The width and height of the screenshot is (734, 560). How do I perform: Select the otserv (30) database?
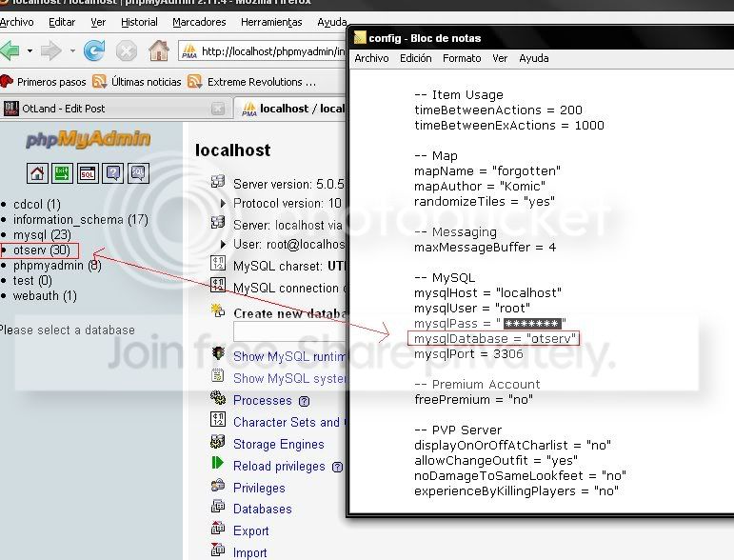tap(42, 250)
